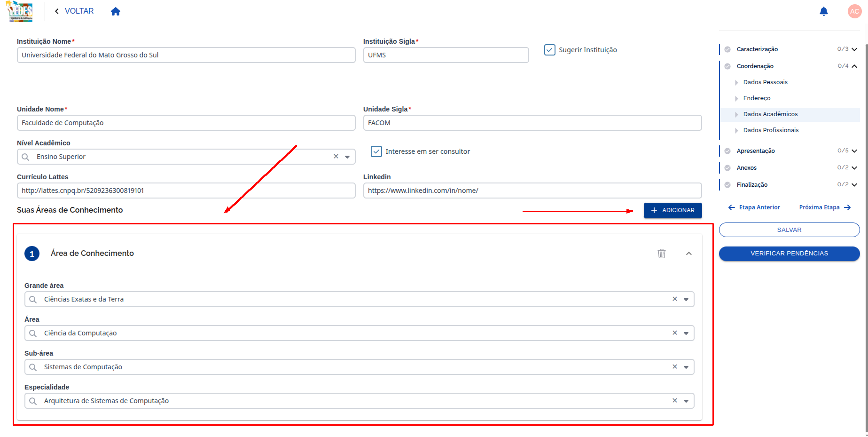The height and width of the screenshot is (437, 868).
Task: Click the Caracterização status check icon
Action: click(727, 49)
